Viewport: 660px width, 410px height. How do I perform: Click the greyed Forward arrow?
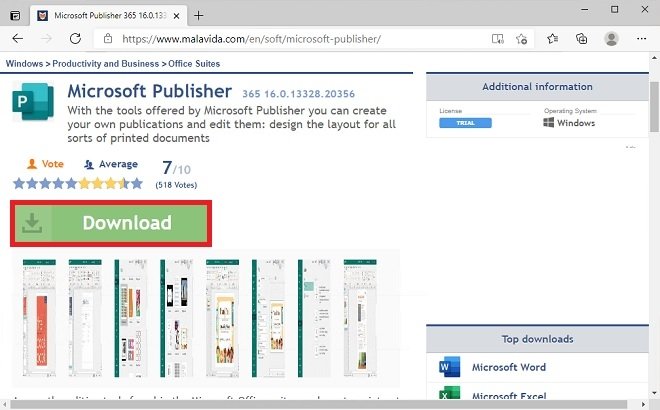pyautogui.click(x=46, y=39)
